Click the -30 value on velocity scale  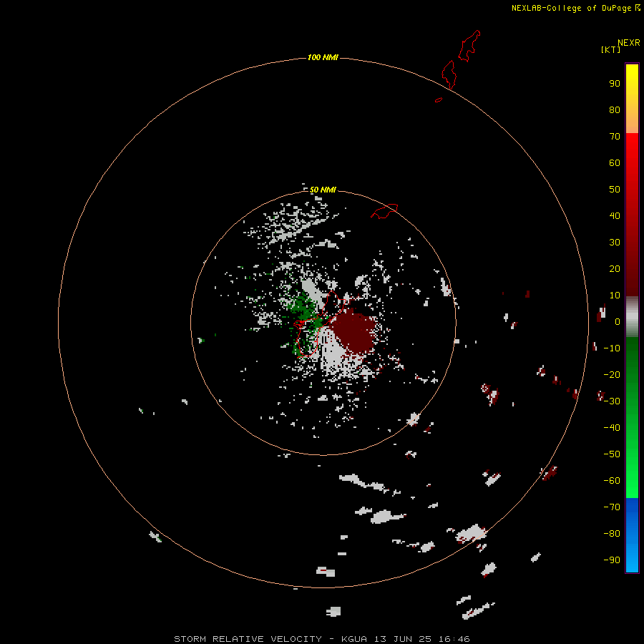[x=612, y=401]
